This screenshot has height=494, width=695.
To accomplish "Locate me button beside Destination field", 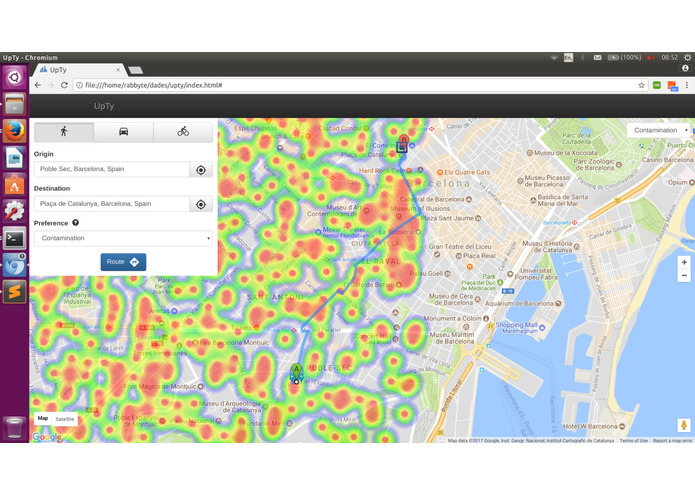I will pos(201,204).
